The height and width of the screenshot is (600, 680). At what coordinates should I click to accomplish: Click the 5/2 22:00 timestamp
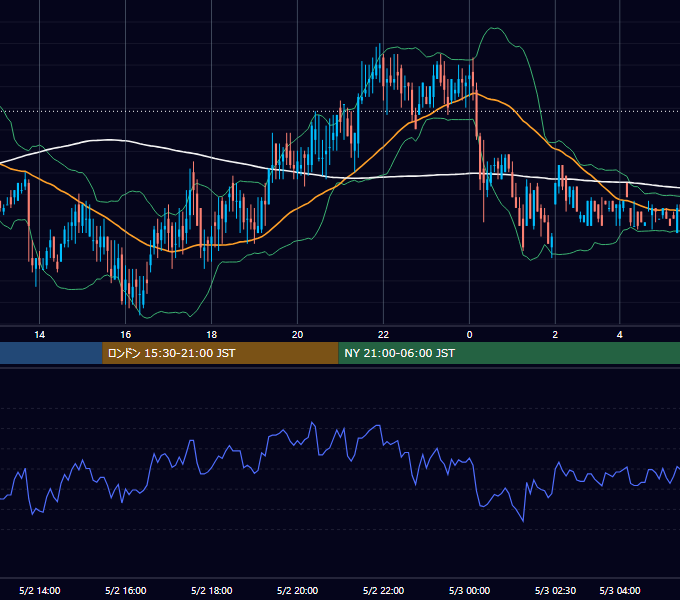[383, 590]
